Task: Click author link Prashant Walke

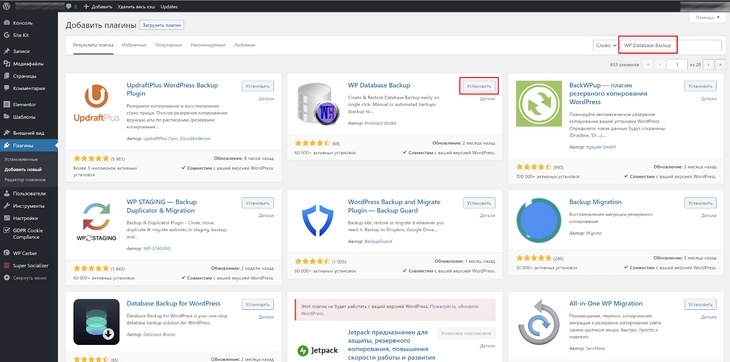Action: pos(381,123)
